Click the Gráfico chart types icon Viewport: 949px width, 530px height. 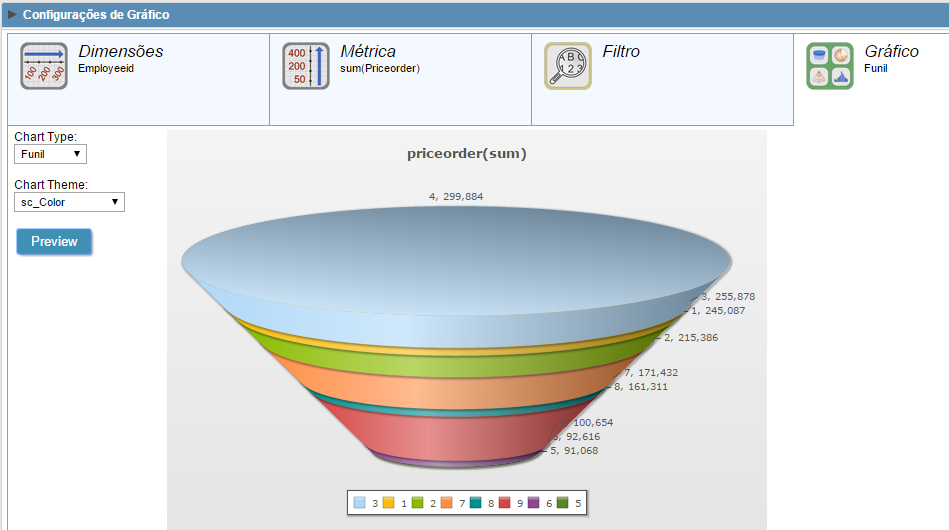point(830,66)
